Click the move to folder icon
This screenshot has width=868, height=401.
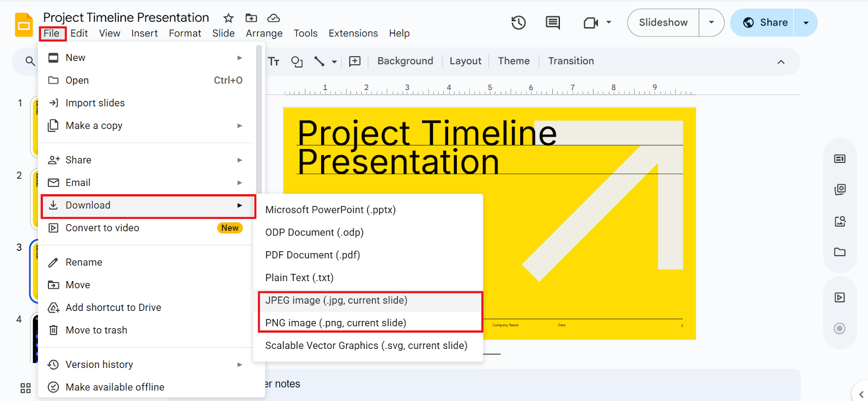pyautogui.click(x=251, y=18)
